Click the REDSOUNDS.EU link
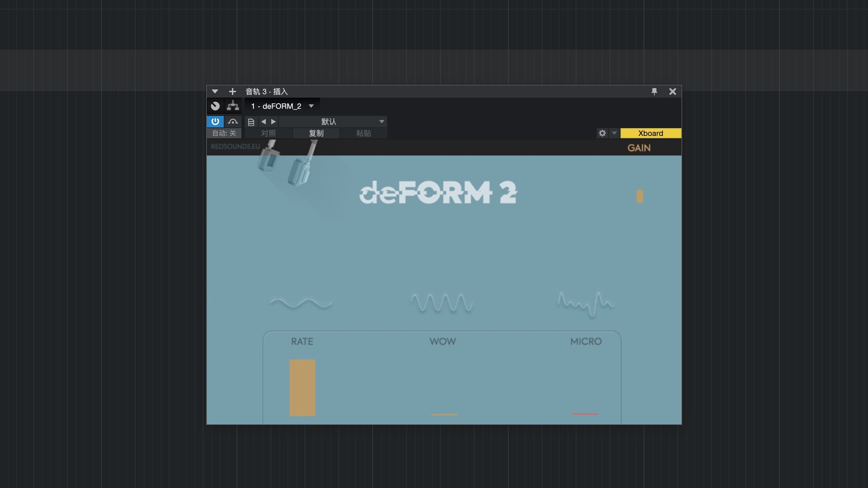868x488 pixels. coord(235,146)
